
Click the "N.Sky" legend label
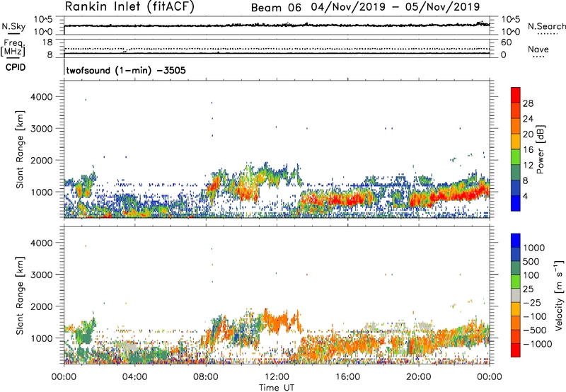coord(13,26)
